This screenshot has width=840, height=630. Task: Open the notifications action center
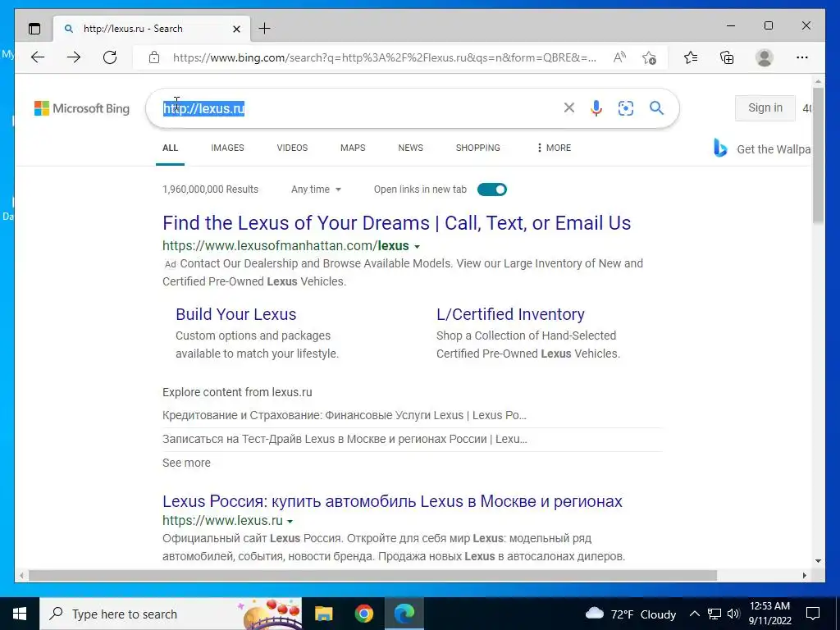[x=813, y=614]
